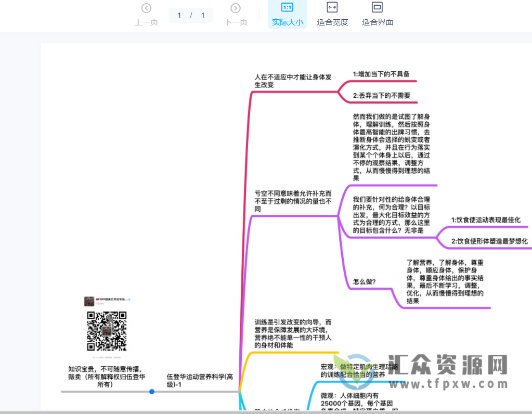
Task: Click the 实际大小 label
Action: (x=287, y=22)
